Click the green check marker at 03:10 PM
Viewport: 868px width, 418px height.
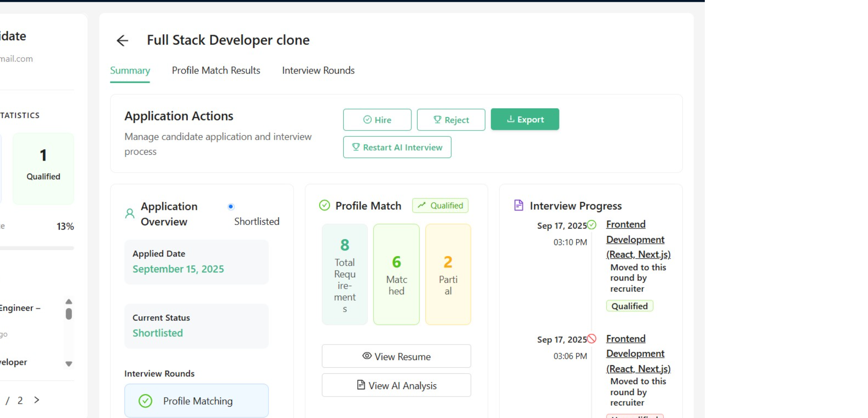[x=592, y=225]
